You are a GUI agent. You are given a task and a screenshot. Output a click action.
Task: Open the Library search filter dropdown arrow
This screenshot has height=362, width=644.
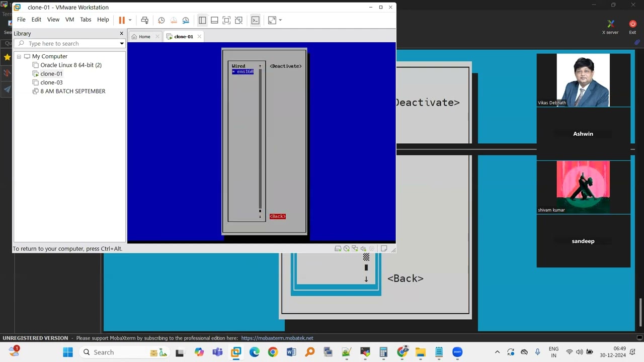(x=122, y=44)
